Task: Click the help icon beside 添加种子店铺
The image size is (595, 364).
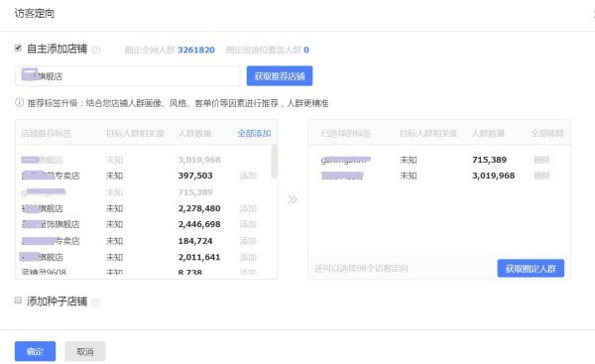Action: click(x=96, y=303)
